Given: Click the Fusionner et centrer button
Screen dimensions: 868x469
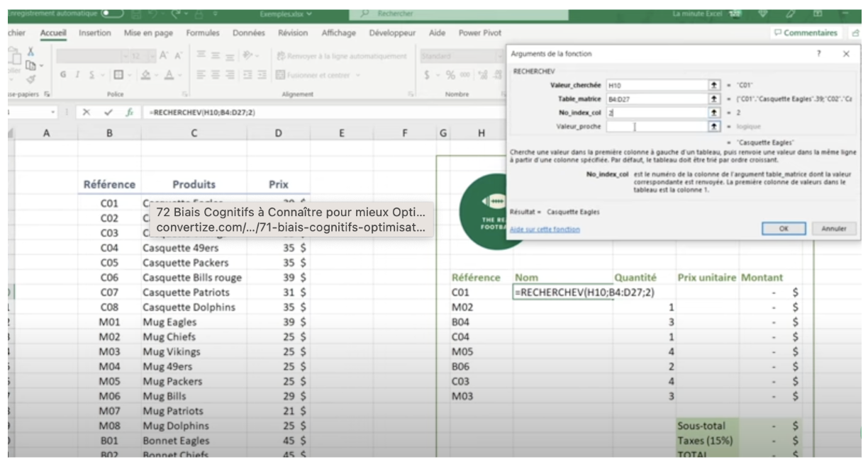Looking at the screenshot, I should click(x=314, y=75).
